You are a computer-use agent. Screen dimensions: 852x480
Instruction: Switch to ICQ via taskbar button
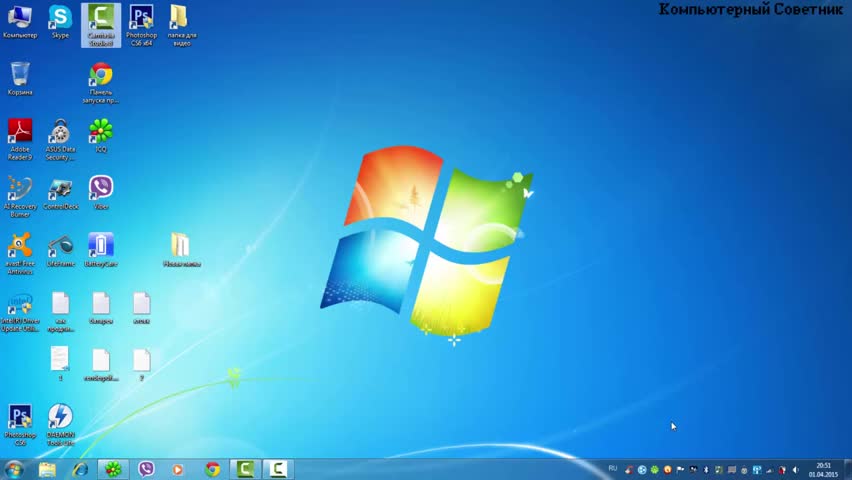click(x=113, y=469)
